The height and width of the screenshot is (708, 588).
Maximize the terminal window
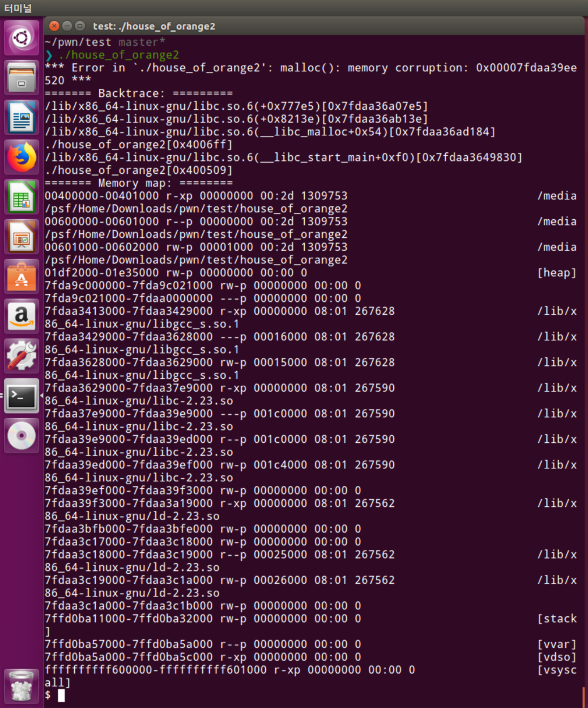(80, 26)
